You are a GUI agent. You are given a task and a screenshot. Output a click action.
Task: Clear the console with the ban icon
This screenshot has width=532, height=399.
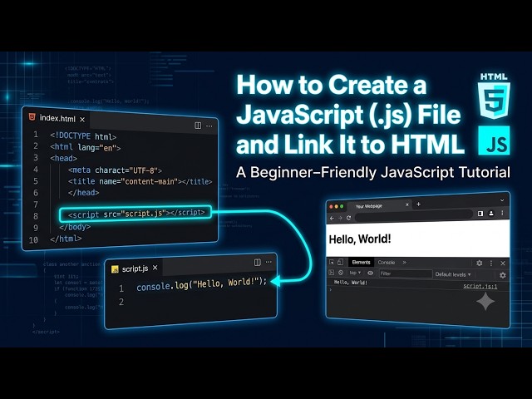click(x=341, y=273)
